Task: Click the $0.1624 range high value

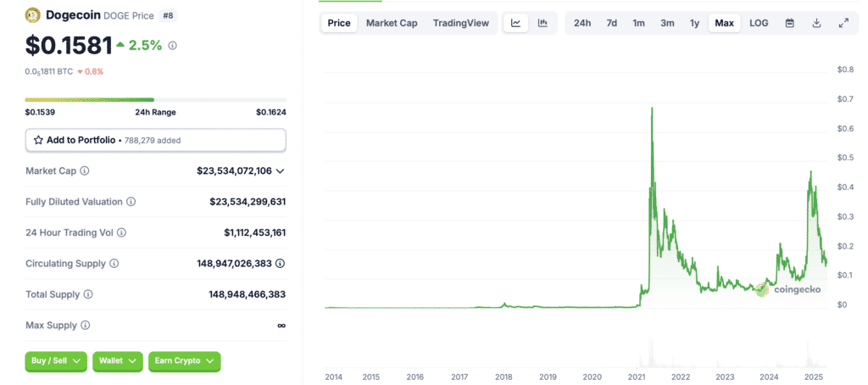Action: click(270, 113)
